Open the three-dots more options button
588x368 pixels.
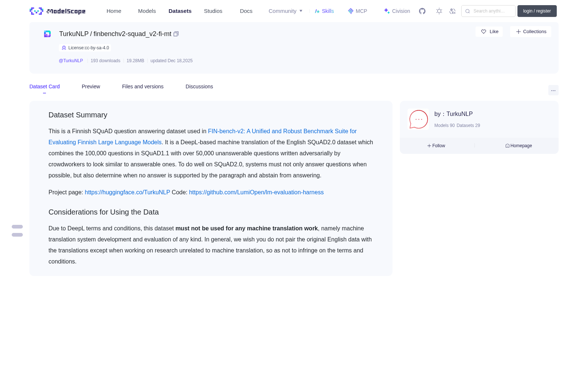pyautogui.click(x=553, y=90)
